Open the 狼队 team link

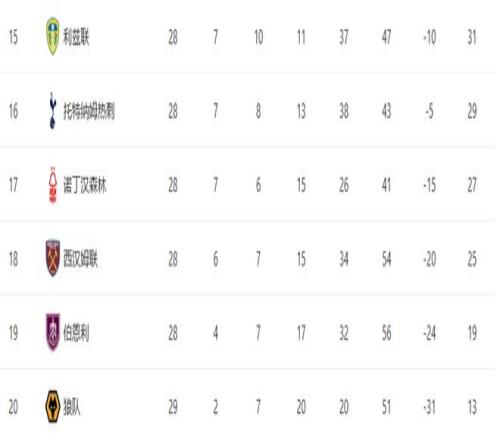tap(72, 407)
